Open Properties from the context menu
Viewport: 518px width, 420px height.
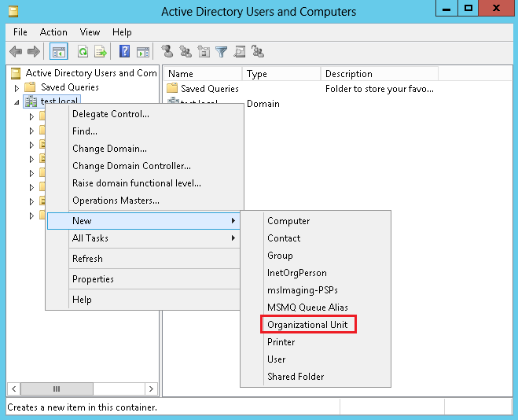point(143,279)
